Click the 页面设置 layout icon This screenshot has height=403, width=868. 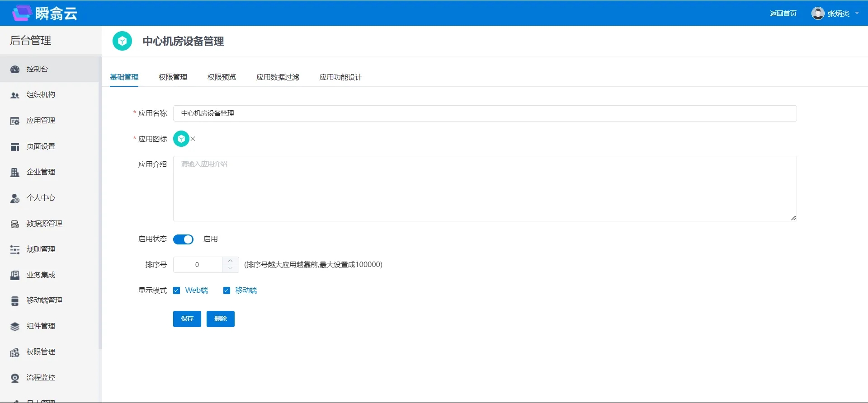click(15, 146)
